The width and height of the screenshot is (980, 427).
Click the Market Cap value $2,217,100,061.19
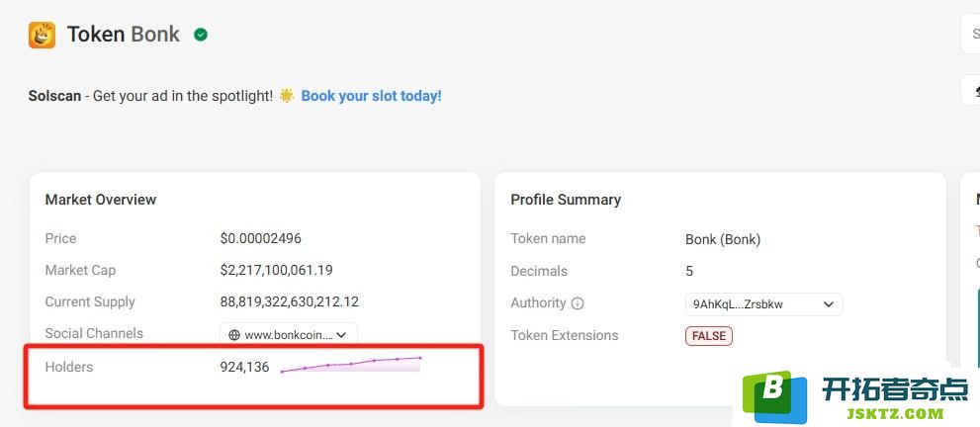coord(276,270)
